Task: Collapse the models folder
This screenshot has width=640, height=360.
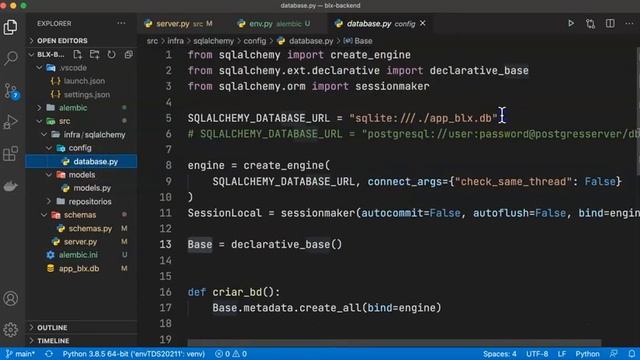Action: pyautogui.click(x=82, y=175)
